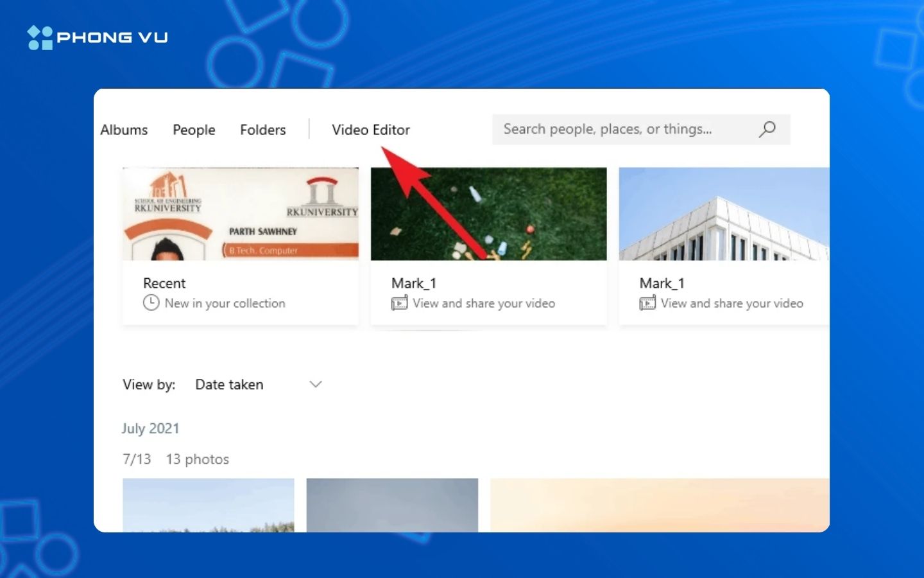Collapse the July 2021 photo group
Image resolution: width=924 pixels, height=578 pixels.
tap(151, 428)
